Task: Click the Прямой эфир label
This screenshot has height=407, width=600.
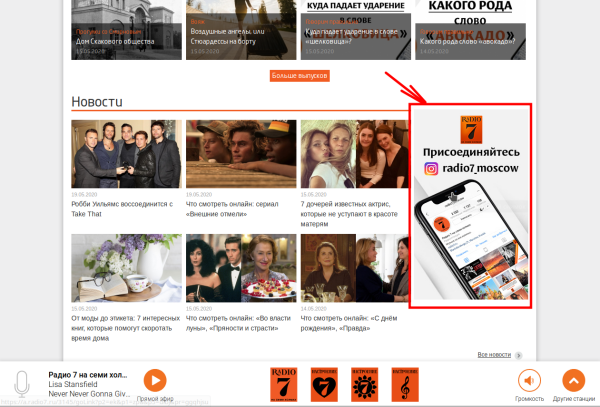Action: (x=155, y=399)
